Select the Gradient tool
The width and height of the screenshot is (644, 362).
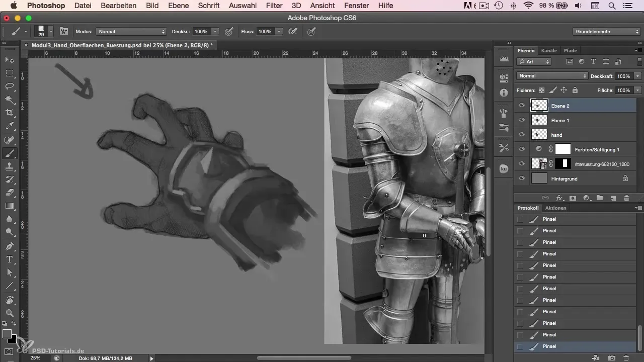(9, 206)
